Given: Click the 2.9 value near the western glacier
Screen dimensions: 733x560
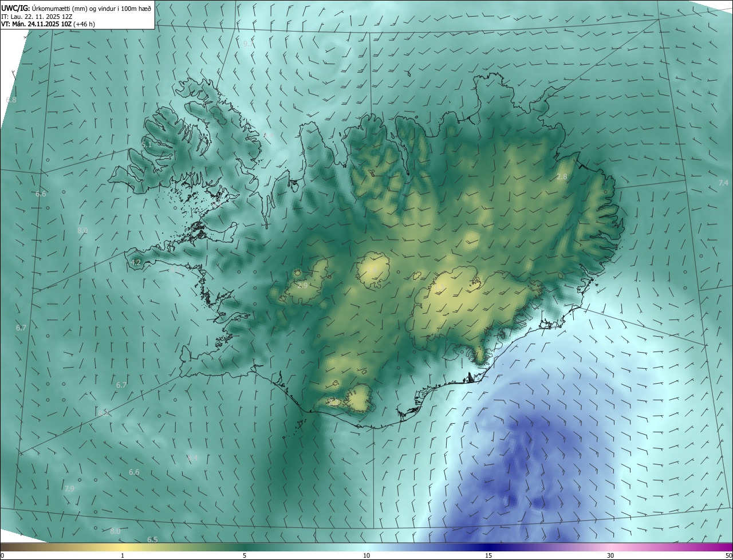Looking at the screenshot, I should pos(303,285).
